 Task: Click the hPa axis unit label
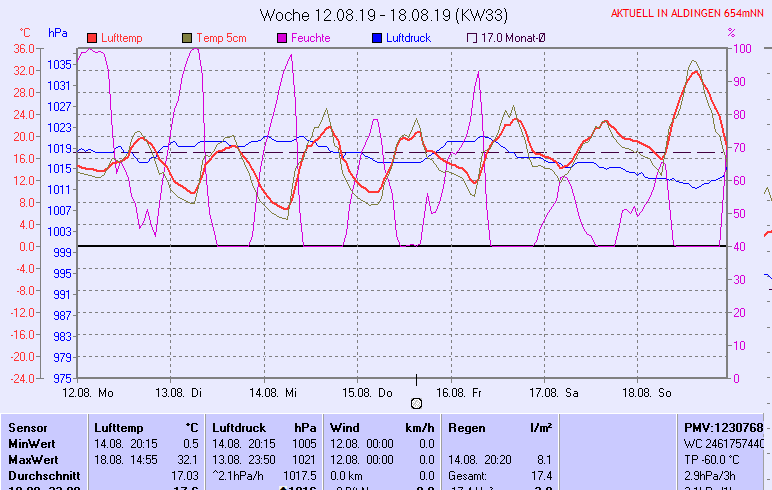(x=58, y=33)
